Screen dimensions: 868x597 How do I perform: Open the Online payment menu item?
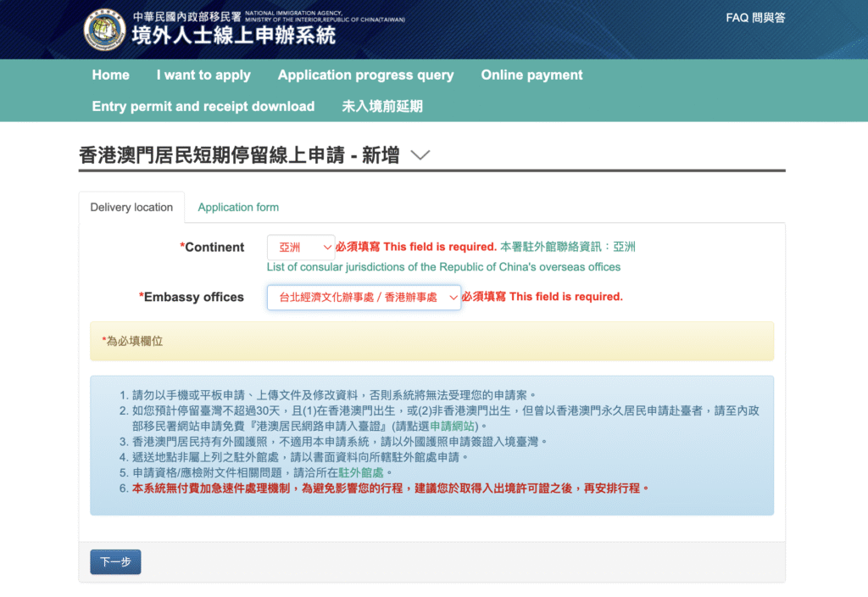coord(531,75)
